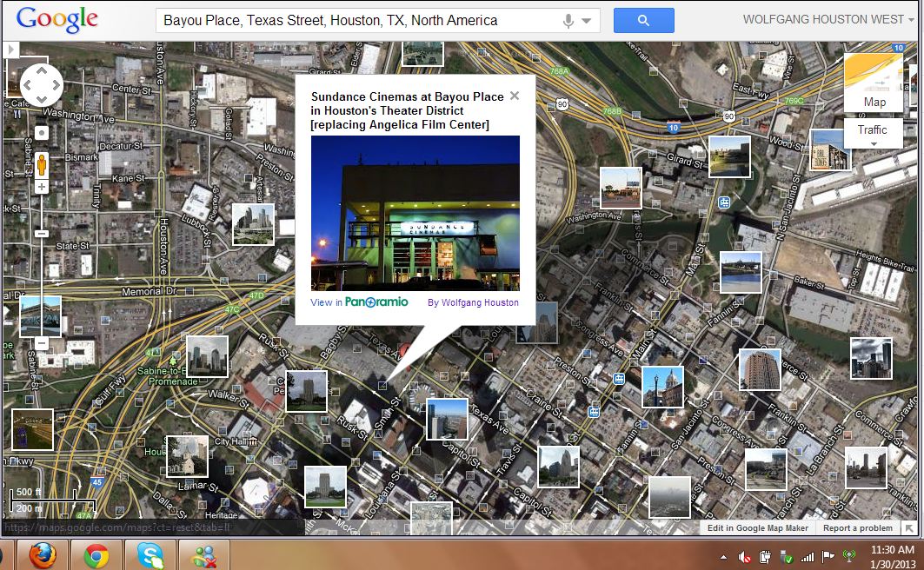
Task: Click the transit station icon on Preston St
Action: [x=619, y=379]
